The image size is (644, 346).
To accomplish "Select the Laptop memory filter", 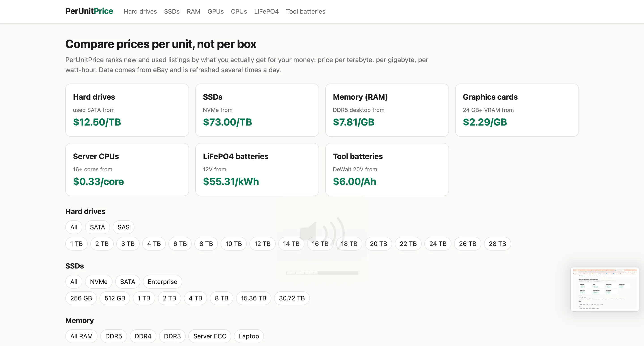I will [249, 336].
